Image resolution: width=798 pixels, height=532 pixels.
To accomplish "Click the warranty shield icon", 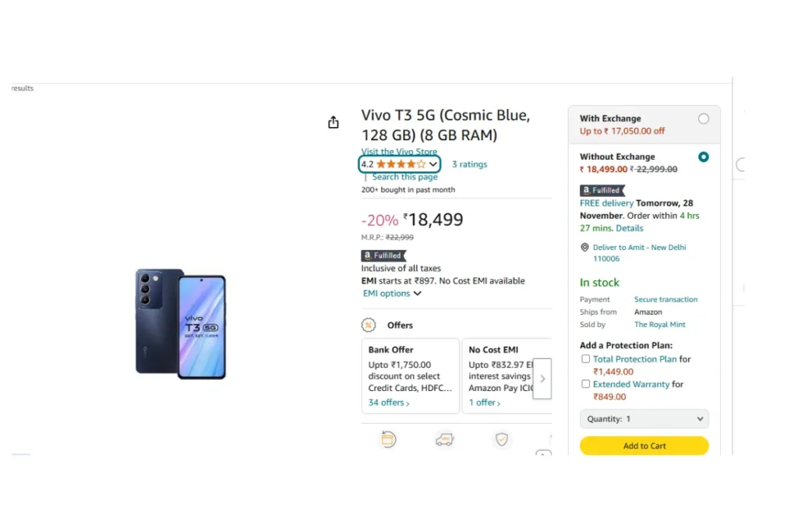I will (x=502, y=439).
